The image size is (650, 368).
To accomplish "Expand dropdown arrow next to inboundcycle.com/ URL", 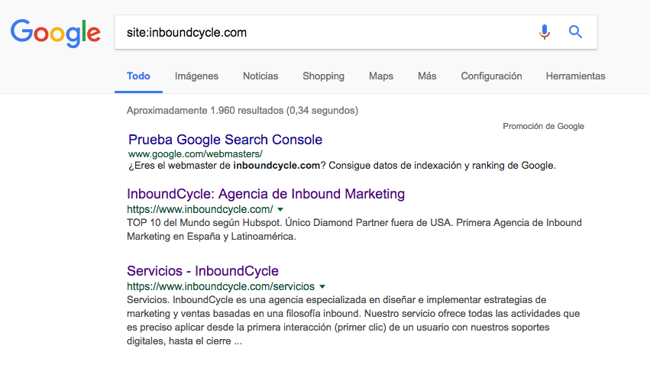I will tap(280, 210).
